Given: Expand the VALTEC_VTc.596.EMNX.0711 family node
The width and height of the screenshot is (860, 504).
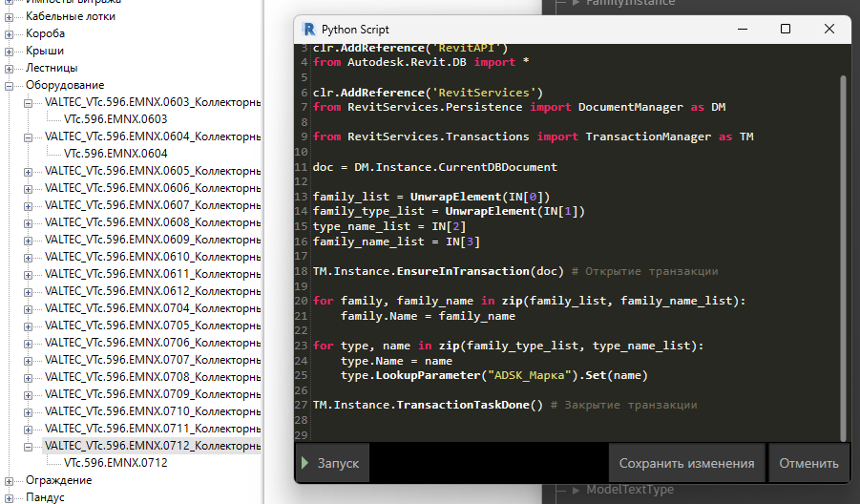Looking at the screenshot, I should pyautogui.click(x=28, y=430).
